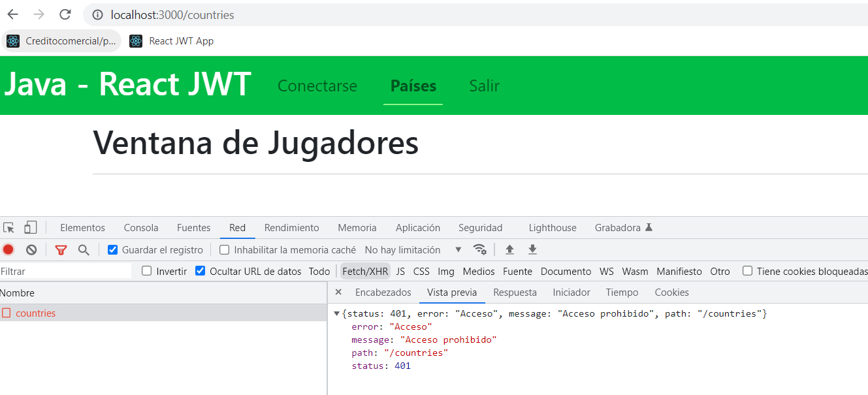Image resolution: width=868 pixels, height=395 pixels.
Task: Open the Cookies detail tab
Action: [672, 292]
